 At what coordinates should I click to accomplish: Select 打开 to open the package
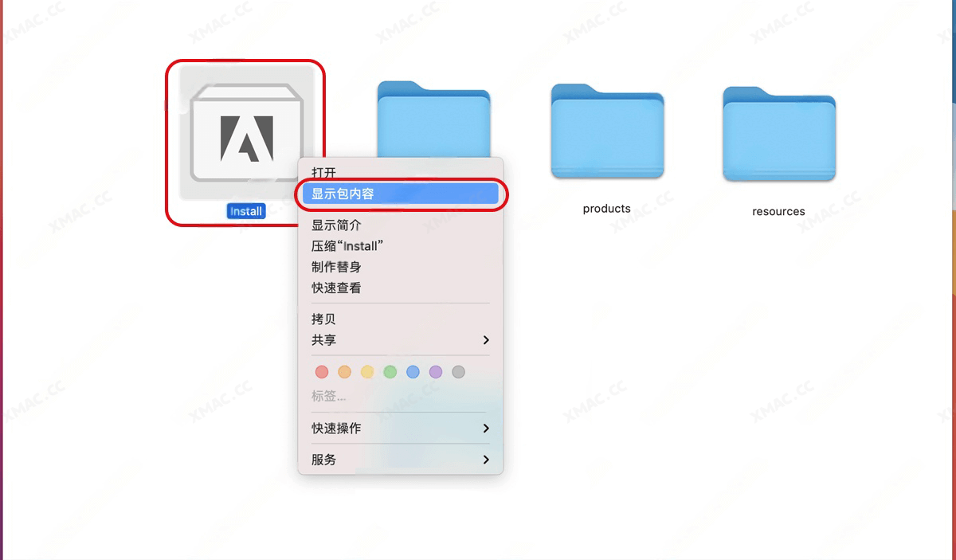(323, 172)
